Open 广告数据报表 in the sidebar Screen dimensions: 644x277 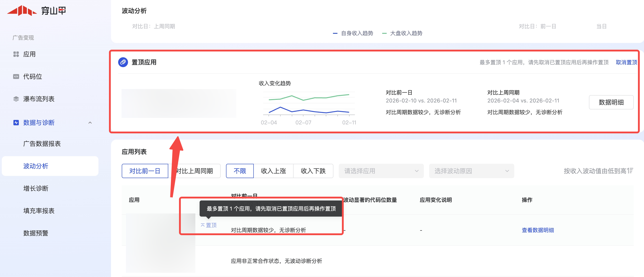(42, 143)
